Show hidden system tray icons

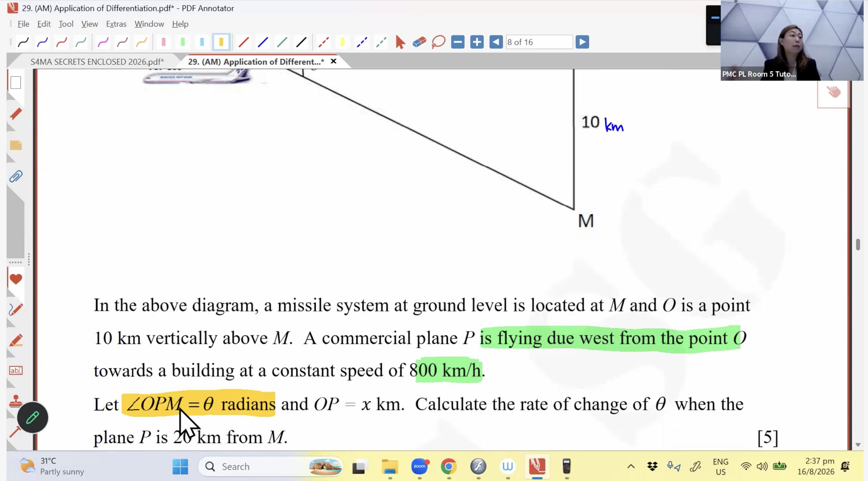coord(631,466)
